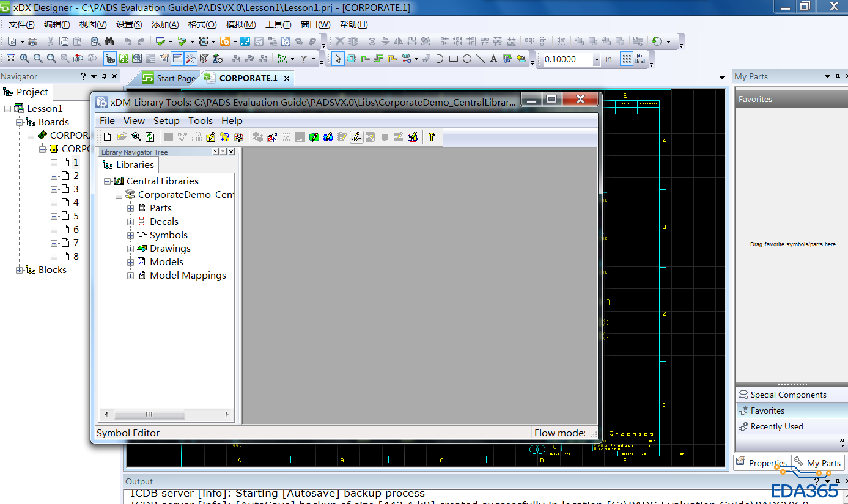Click the binoculars Find icon in toolbar

pyautogui.click(x=109, y=42)
